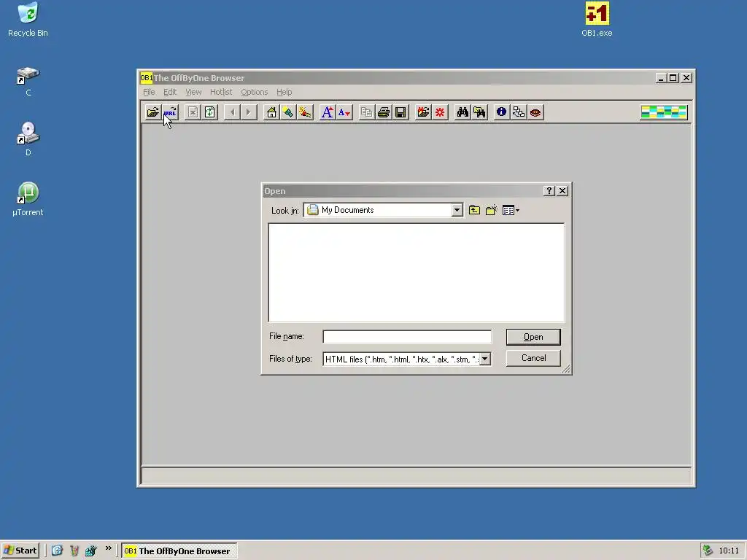Click the Forward arrow toolbar button
Viewport: 747px width, 560px height.
point(249,112)
